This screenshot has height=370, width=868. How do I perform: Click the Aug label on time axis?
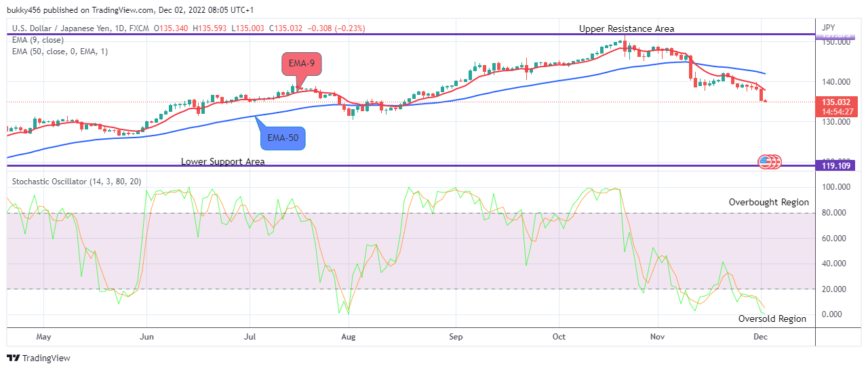(349, 336)
